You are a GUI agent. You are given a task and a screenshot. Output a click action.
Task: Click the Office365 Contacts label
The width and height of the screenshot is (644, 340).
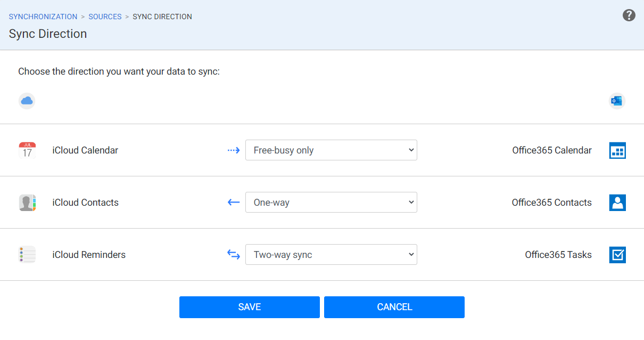[x=552, y=203]
